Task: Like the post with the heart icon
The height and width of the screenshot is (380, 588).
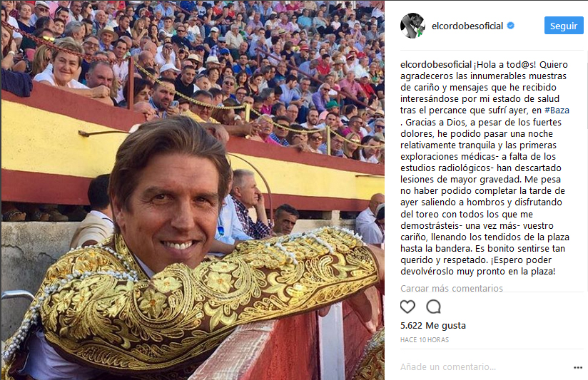Action: click(x=407, y=307)
